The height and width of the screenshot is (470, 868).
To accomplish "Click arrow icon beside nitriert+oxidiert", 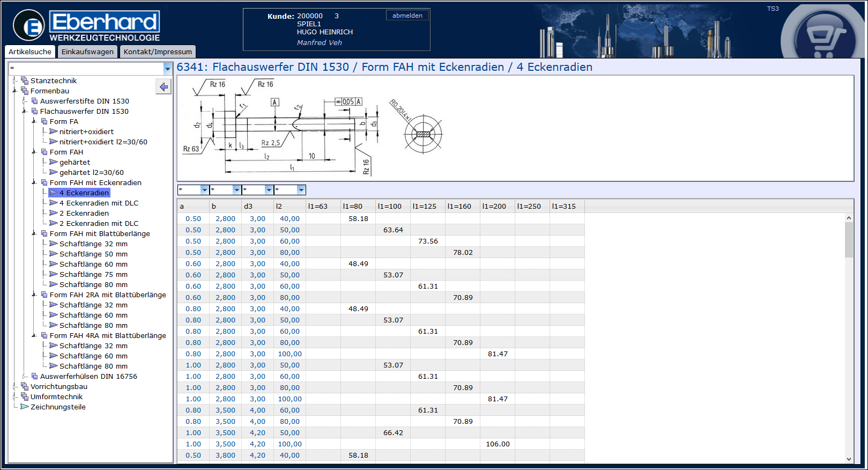I will [x=53, y=131].
